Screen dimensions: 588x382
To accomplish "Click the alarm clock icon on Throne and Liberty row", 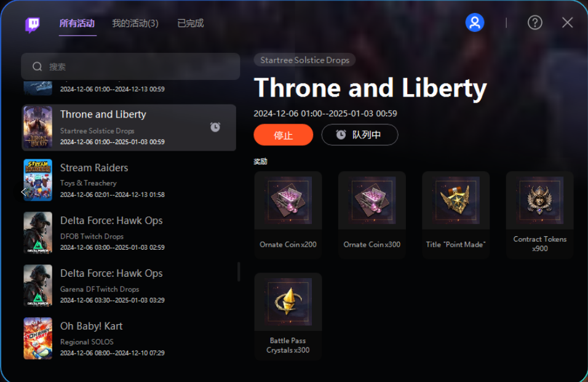I will (215, 127).
